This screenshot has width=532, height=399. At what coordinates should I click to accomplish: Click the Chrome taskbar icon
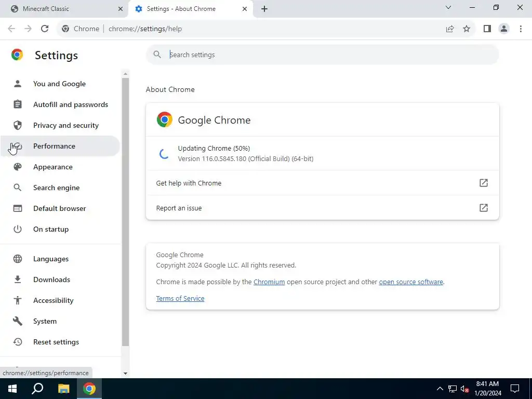(x=89, y=389)
